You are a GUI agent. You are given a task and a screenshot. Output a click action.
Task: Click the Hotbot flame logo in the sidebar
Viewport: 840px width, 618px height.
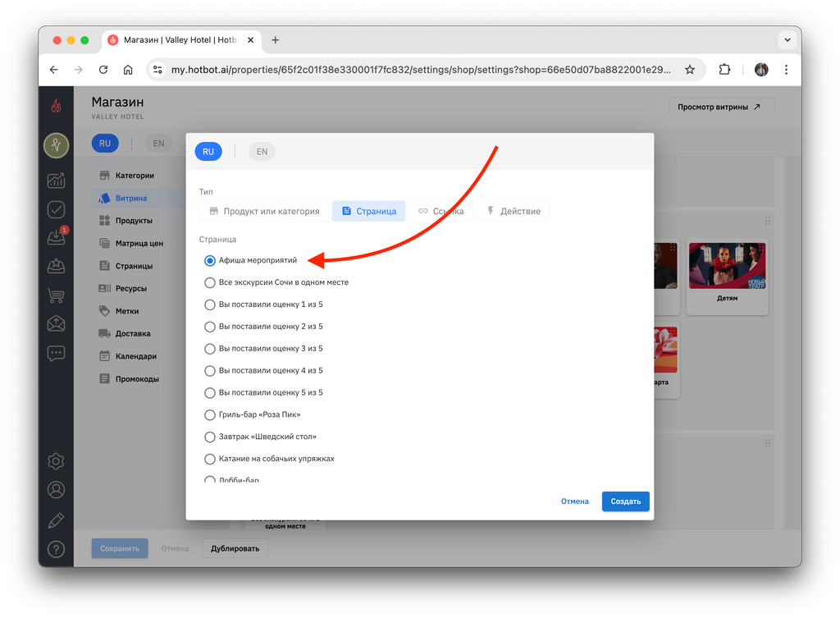tap(56, 106)
